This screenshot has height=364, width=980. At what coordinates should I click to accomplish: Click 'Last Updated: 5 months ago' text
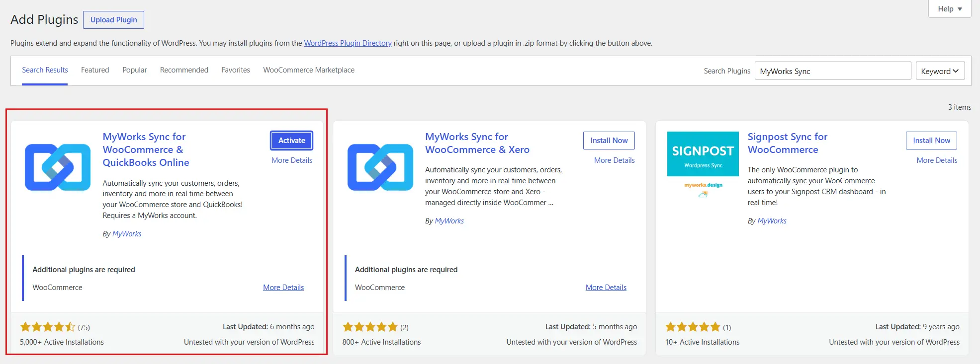(591, 327)
